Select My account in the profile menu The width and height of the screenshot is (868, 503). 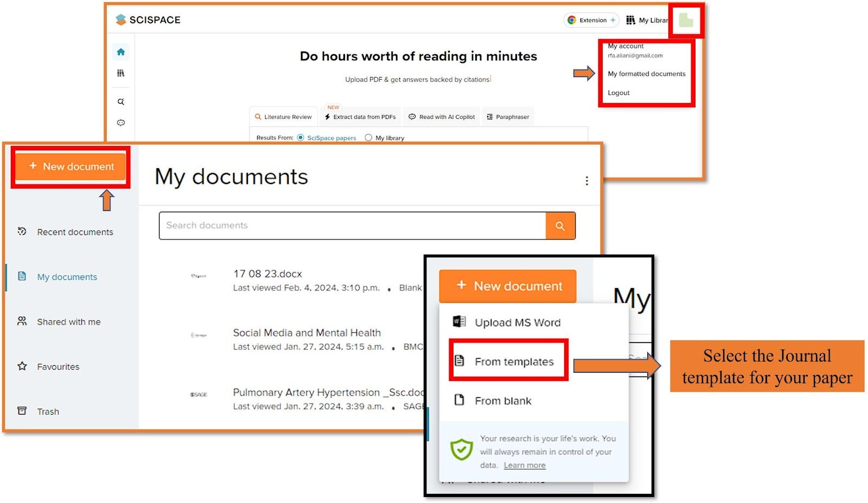pos(626,46)
